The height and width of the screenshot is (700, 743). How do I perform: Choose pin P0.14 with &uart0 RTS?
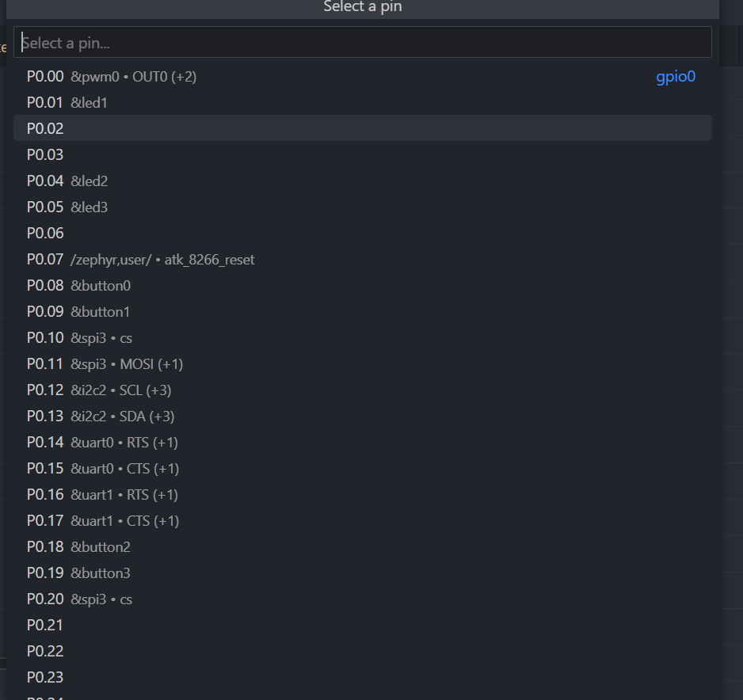click(x=102, y=443)
